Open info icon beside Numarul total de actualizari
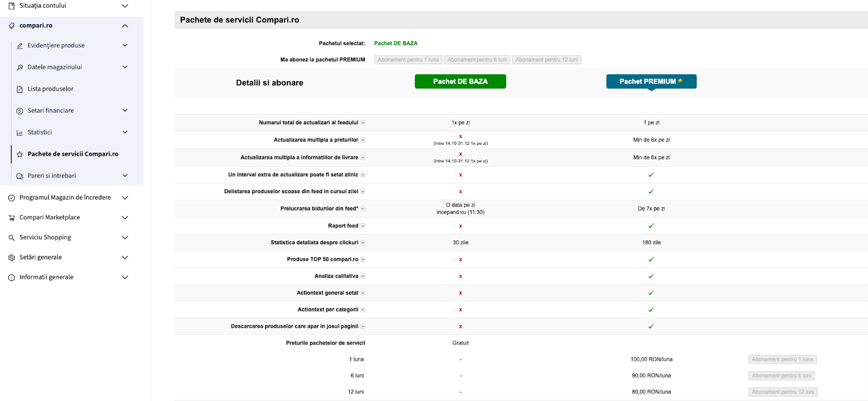 click(363, 123)
